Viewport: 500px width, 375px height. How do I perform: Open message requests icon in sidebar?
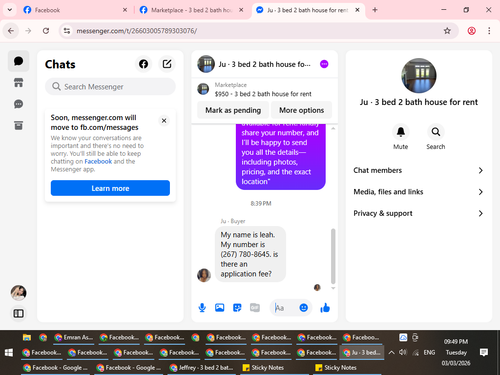(18, 104)
